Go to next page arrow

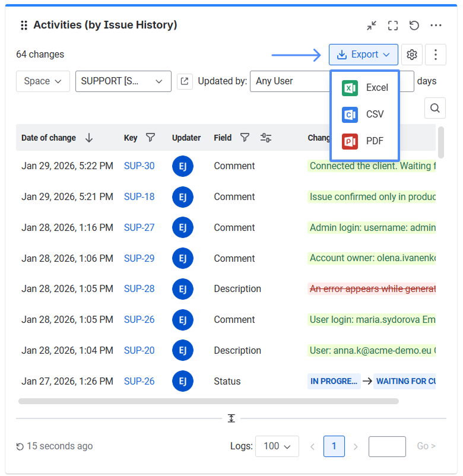(356, 447)
